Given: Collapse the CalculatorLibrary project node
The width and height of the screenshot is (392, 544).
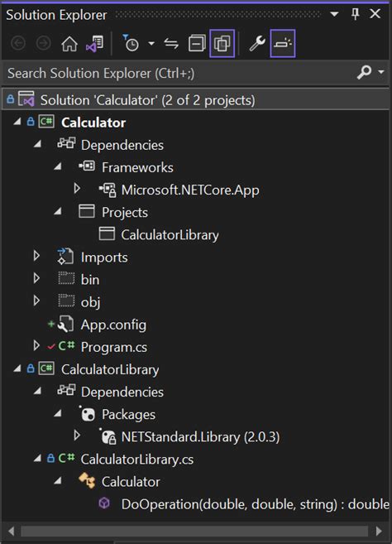Looking at the screenshot, I should coord(17,368).
